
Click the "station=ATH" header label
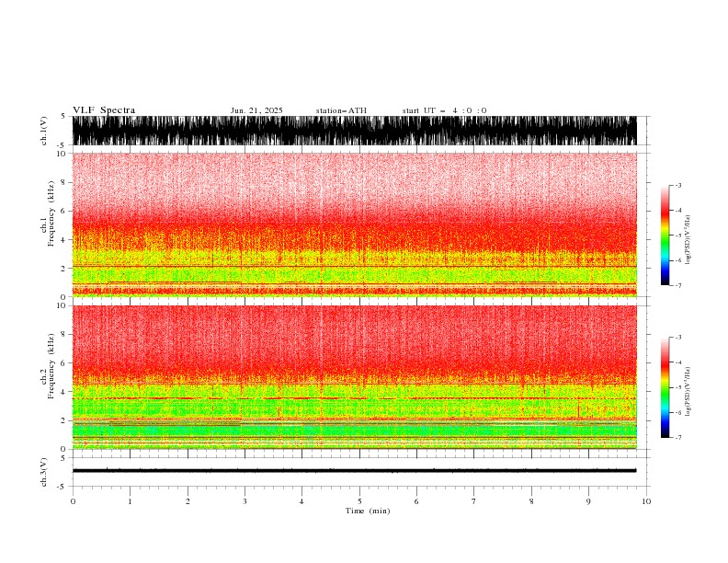click(341, 110)
